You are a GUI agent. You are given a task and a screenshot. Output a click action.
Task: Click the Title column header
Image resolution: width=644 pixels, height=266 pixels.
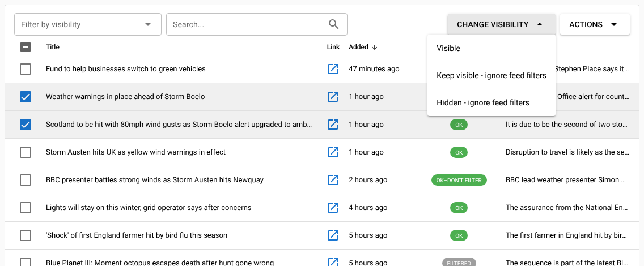53,47
